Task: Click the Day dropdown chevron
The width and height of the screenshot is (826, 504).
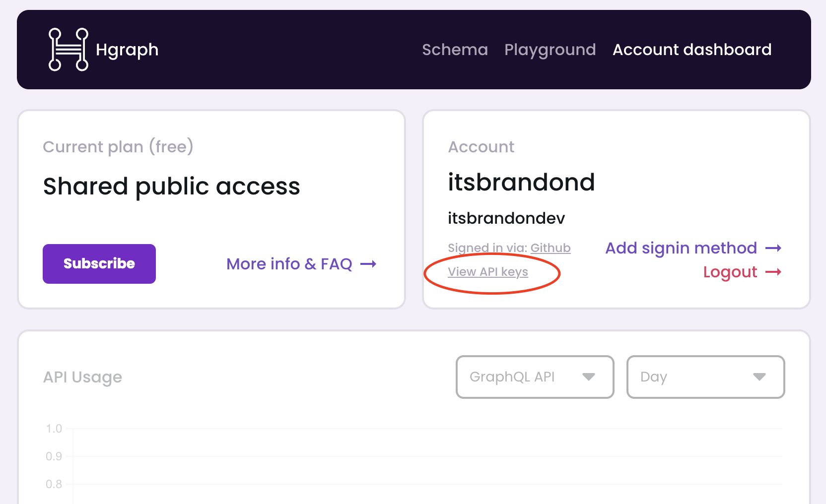Action: [758, 377]
